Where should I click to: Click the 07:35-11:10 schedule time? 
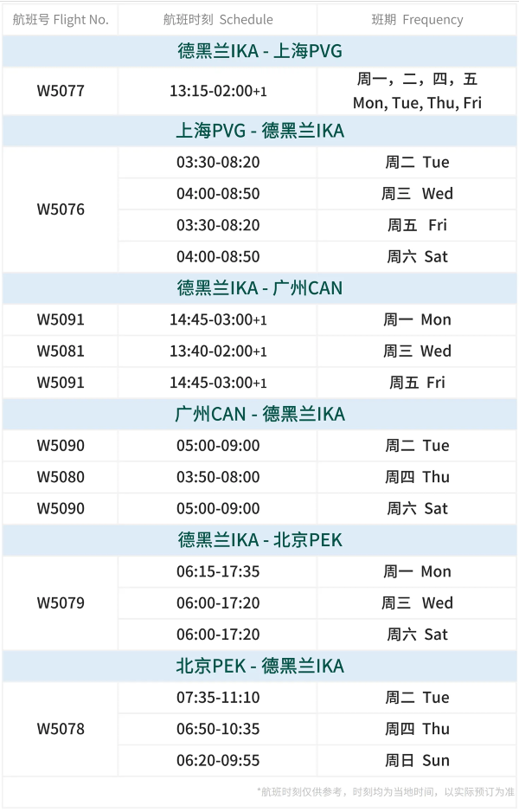click(218, 698)
